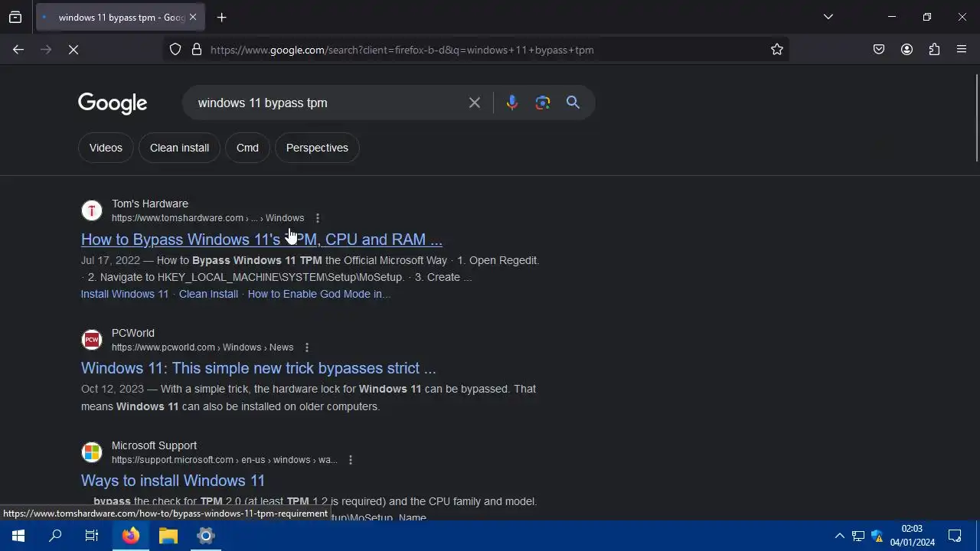Screen dimensions: 980x551
Task: Show hidden system tray icons
Action: click(x=840, y=536)
